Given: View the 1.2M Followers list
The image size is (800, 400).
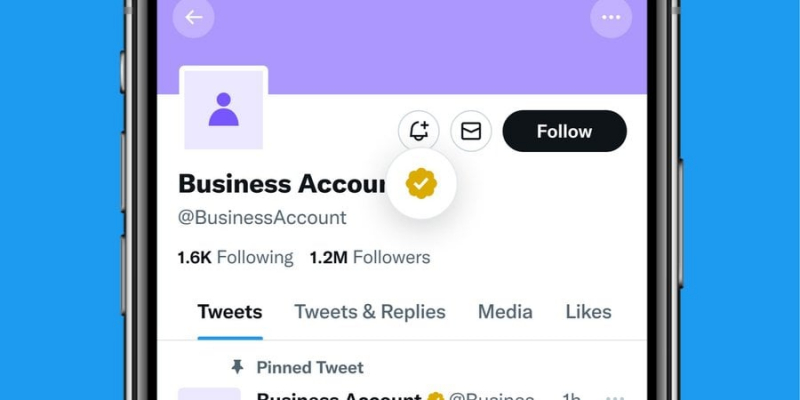Looking at the screenshot, I should pyautogui.click(x=370, y=257).
